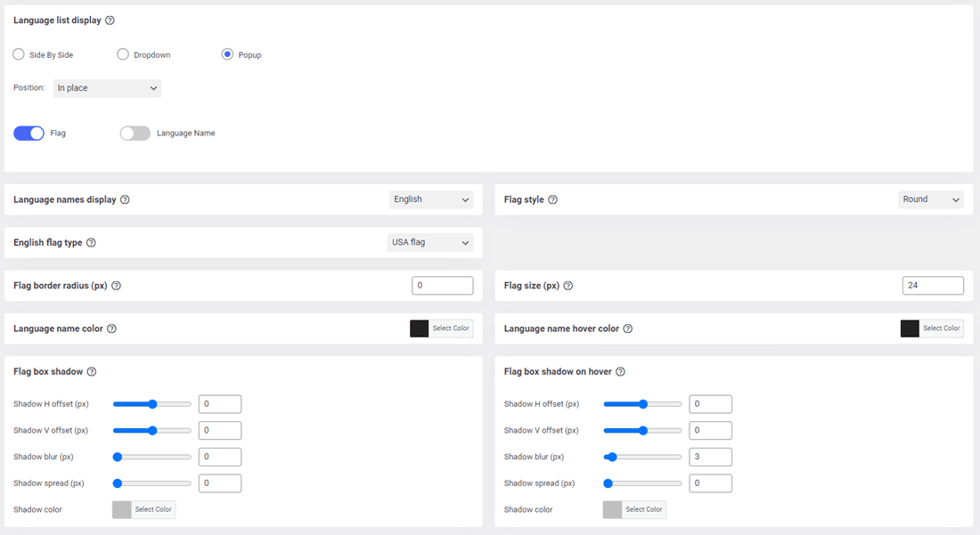Open the Flag style dropdown showing Round

click(930, 199)
